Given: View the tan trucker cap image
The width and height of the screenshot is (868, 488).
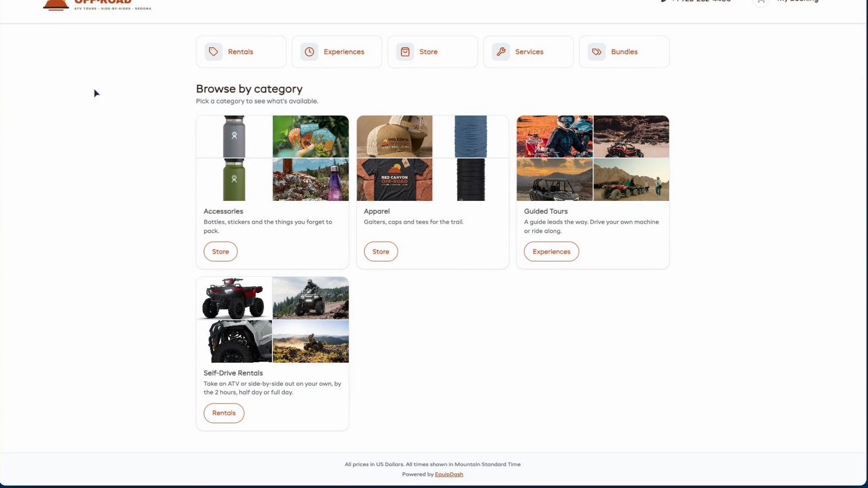Looking at the screenshot, I should pos(394,136).
